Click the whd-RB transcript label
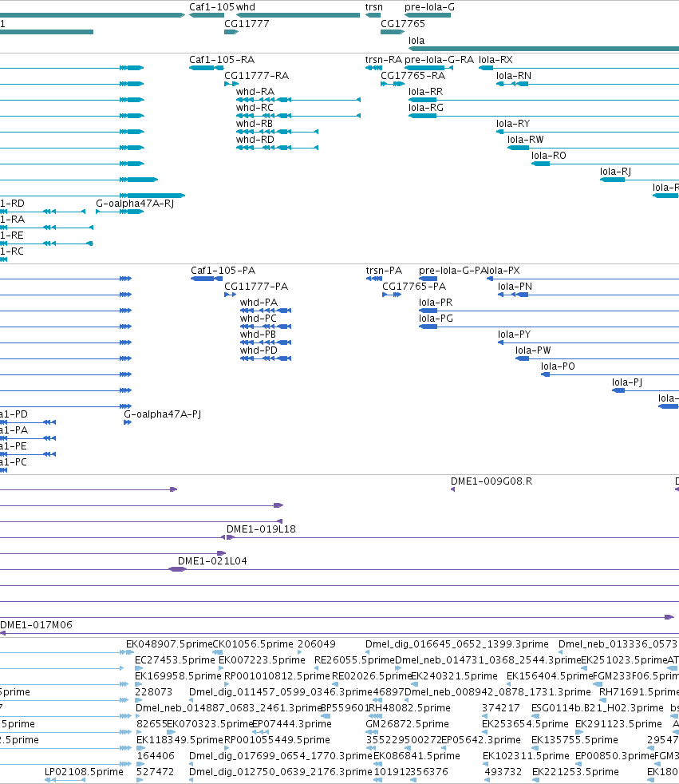Screen dimensions: 679x784 pyautogui.click(x=255, y=124)
